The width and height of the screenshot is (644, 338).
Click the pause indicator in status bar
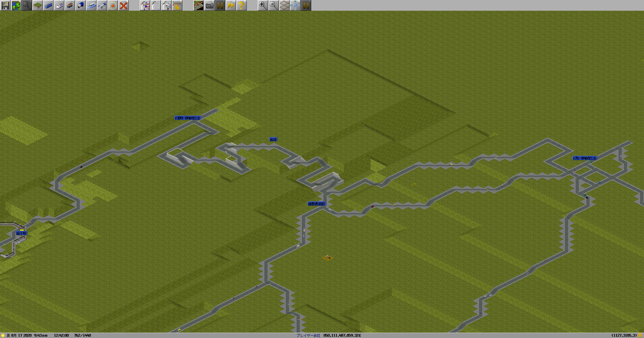coord(640,335)
